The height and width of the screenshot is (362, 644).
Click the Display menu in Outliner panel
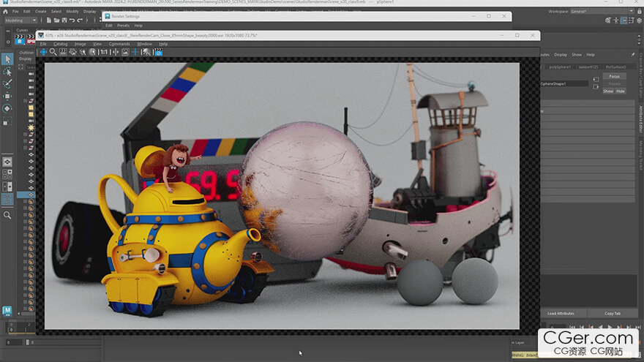pos(26,59)
